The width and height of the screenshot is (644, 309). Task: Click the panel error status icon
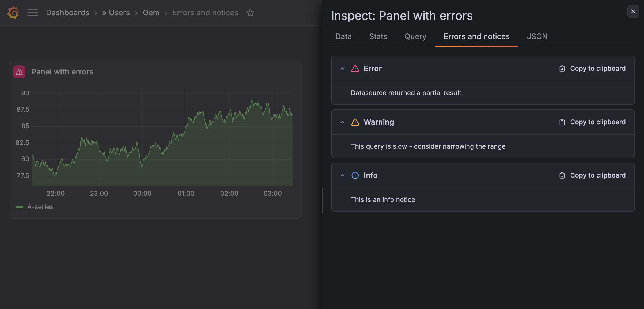pyautogui.click(x=19, y=72)
